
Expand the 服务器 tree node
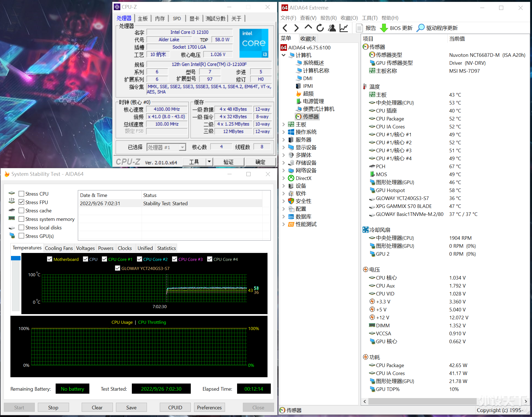point(284,140)
